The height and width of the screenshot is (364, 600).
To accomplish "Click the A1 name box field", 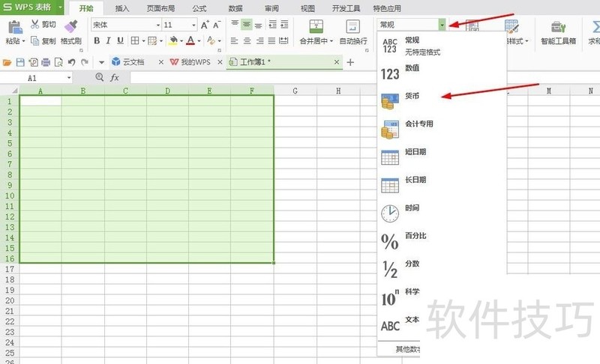I will tap(36, 78).
